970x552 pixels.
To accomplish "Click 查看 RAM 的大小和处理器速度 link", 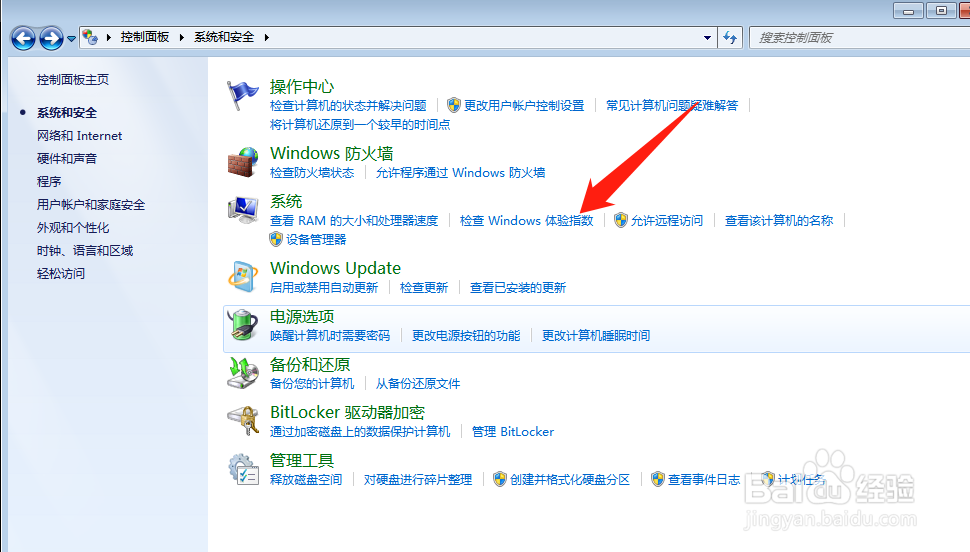I will 354,221.
